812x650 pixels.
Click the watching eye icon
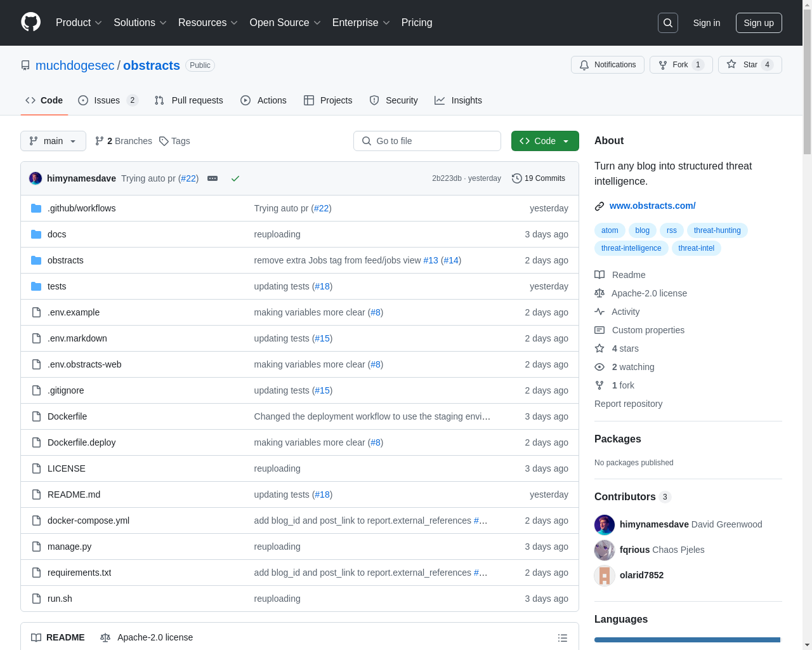[599, 367]
